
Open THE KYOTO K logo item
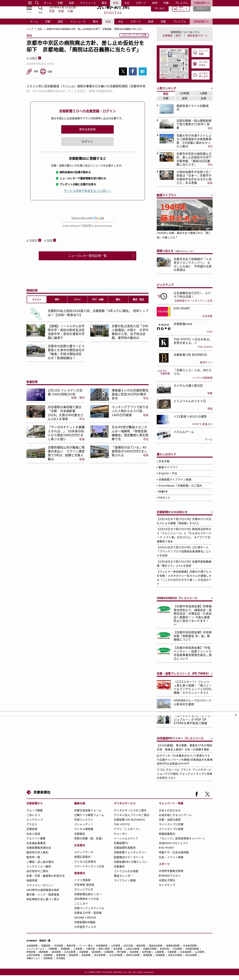pos(164,342)
